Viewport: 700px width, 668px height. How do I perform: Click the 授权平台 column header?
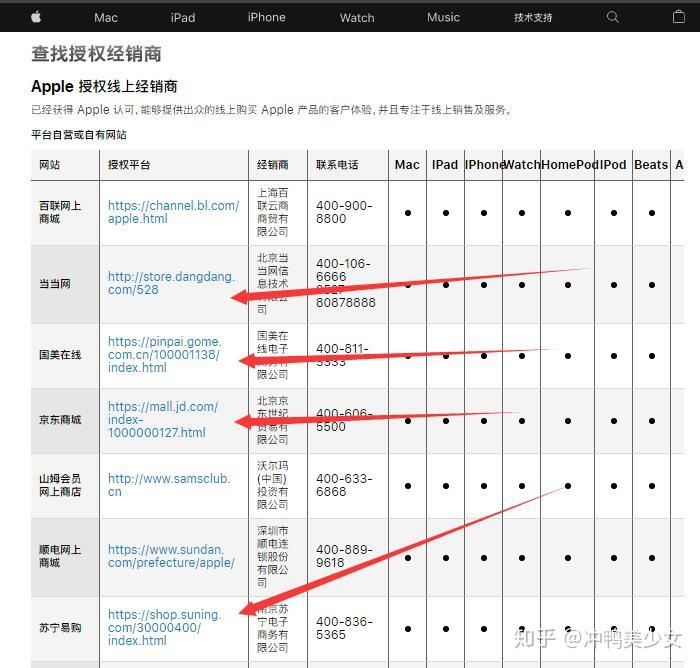coord(129,165)
